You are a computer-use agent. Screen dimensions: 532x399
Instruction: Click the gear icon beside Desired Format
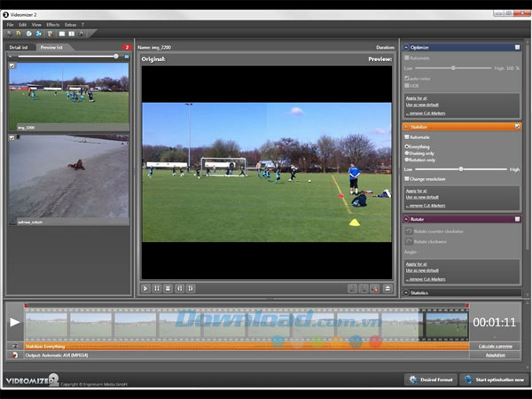pos(414,379)
